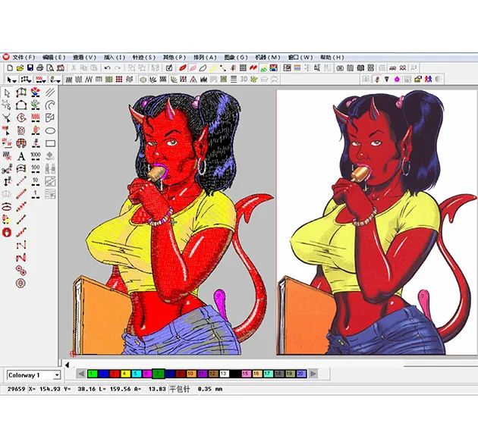Choose the large Z stitch tool
This screenshot has height=448, width=478.
(21, 258)
